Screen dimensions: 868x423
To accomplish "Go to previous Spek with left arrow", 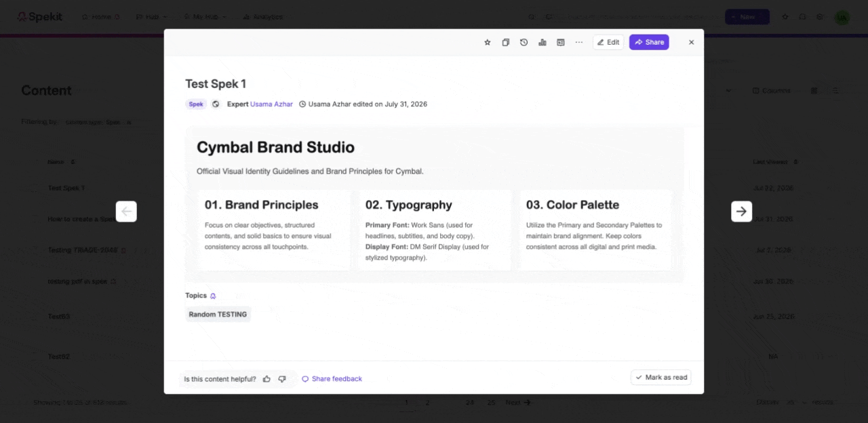I will click(126, 211).
